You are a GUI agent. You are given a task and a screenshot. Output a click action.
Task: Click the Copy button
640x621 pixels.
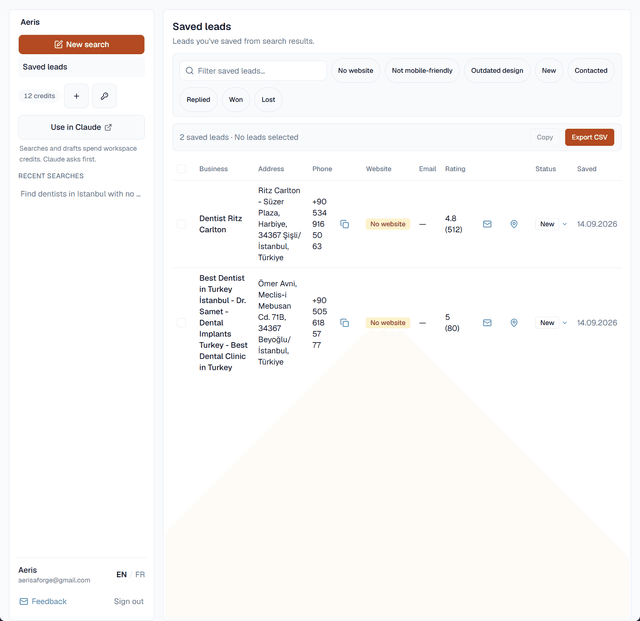click(545, 137)
